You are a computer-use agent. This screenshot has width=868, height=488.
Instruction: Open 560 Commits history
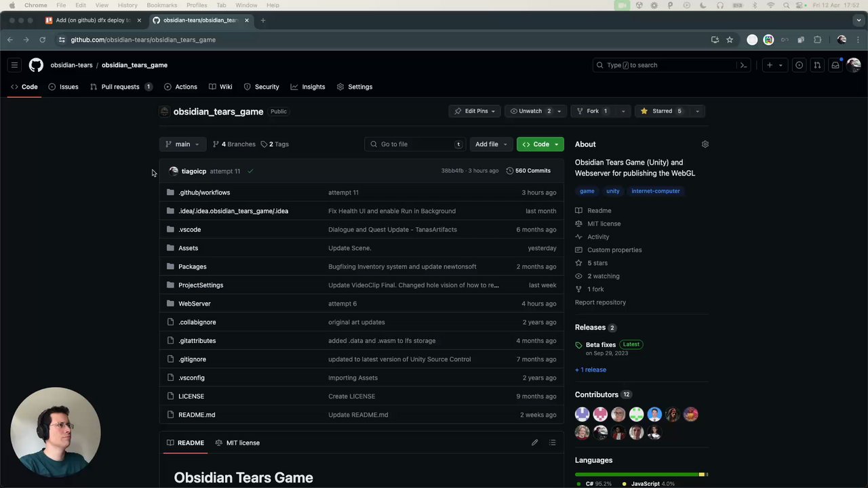coord(528,171)
